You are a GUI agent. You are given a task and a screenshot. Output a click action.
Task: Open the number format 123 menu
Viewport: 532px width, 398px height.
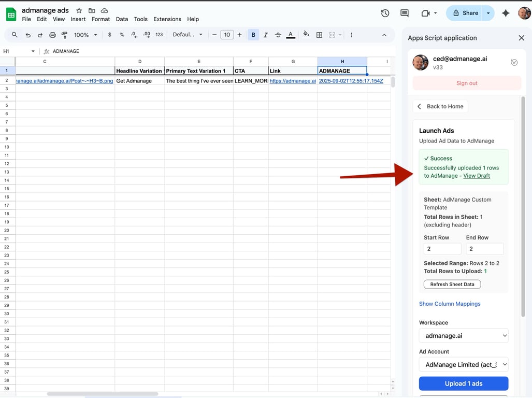159,35
